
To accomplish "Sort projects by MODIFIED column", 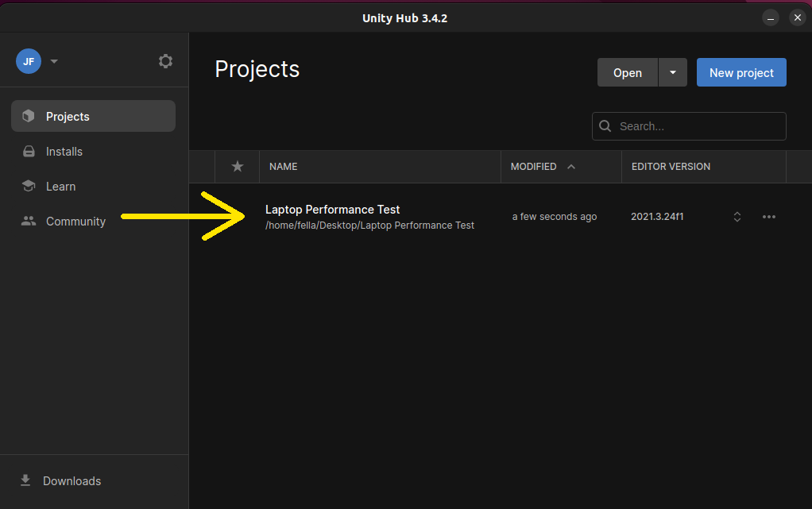I will pos(533,166).
